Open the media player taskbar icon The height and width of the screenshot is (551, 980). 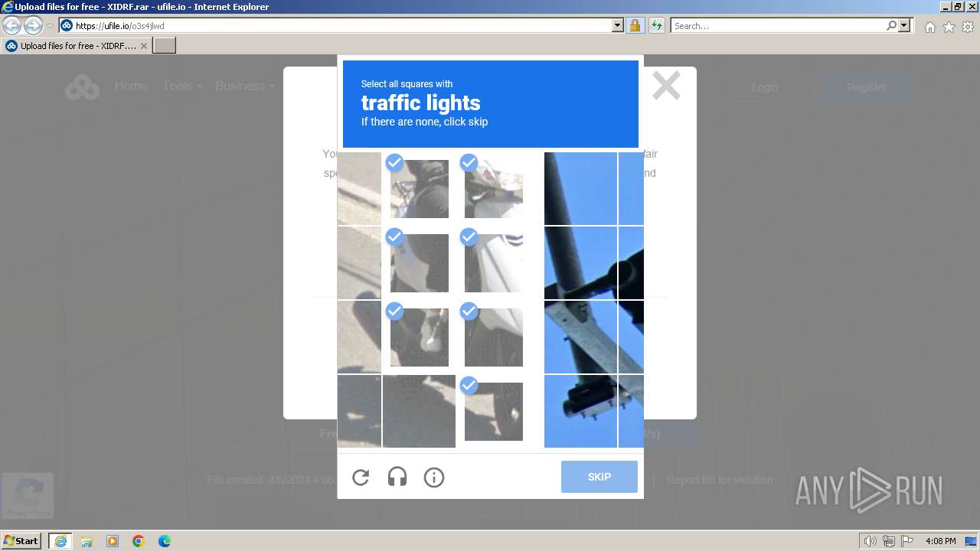pos(113,541)
